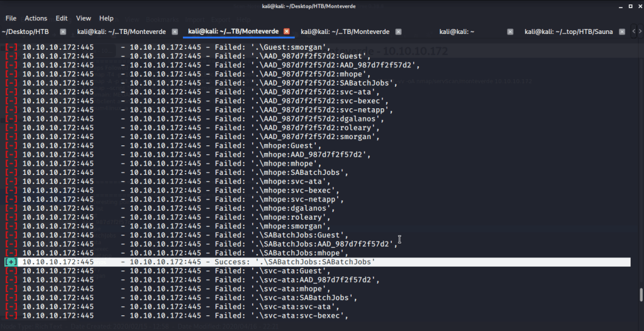Viewport: 644px width, 331px height.
Task: Expand the View menu
Action: [84, 18]
